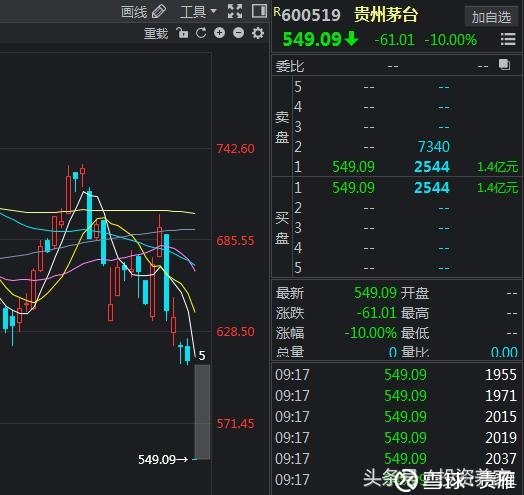
Task: Click the 卖盘 sell side label
Action: pos(282,127)
